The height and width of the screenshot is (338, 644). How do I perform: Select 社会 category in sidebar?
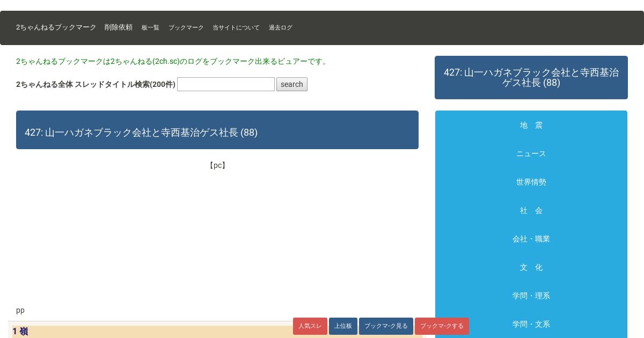tap(531, 210)
